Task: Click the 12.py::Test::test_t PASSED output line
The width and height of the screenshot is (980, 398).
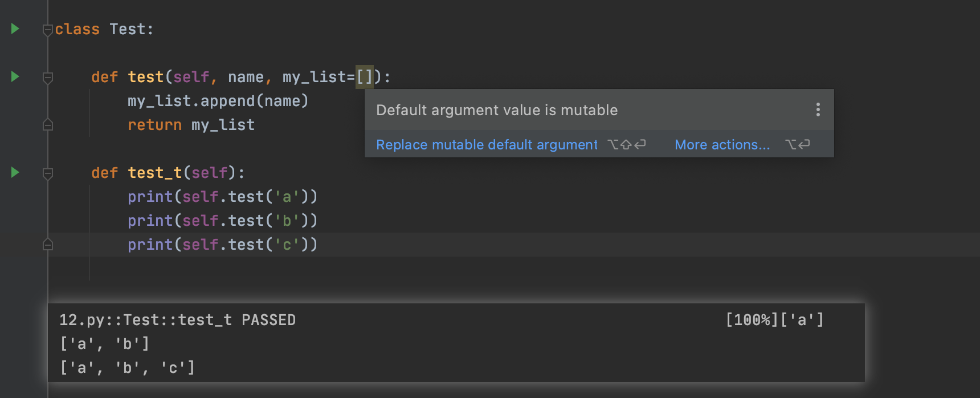Action: pyautogui.click(x=177, y=320)
